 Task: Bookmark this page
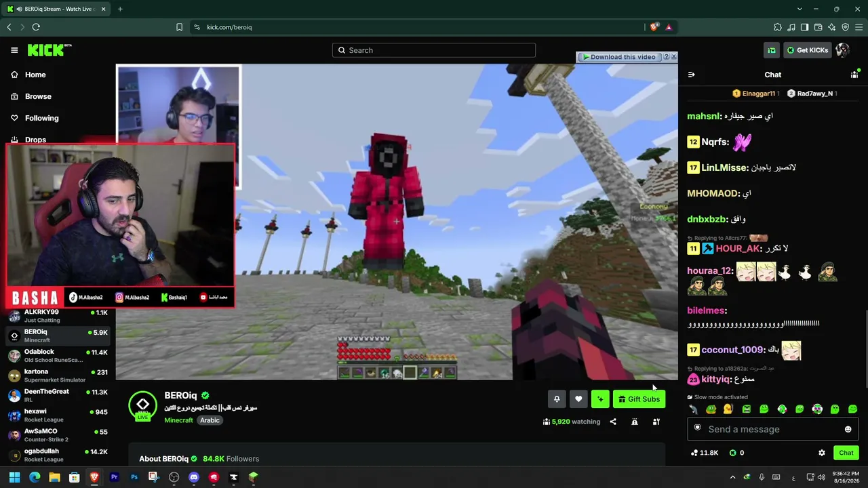click(179, 27)
